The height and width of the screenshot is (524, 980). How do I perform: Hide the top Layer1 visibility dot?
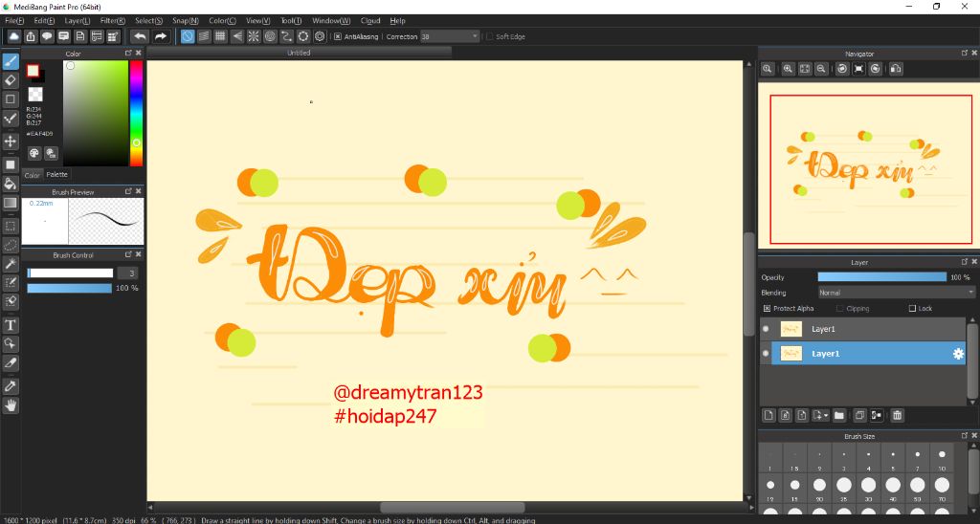coord(767,329)
